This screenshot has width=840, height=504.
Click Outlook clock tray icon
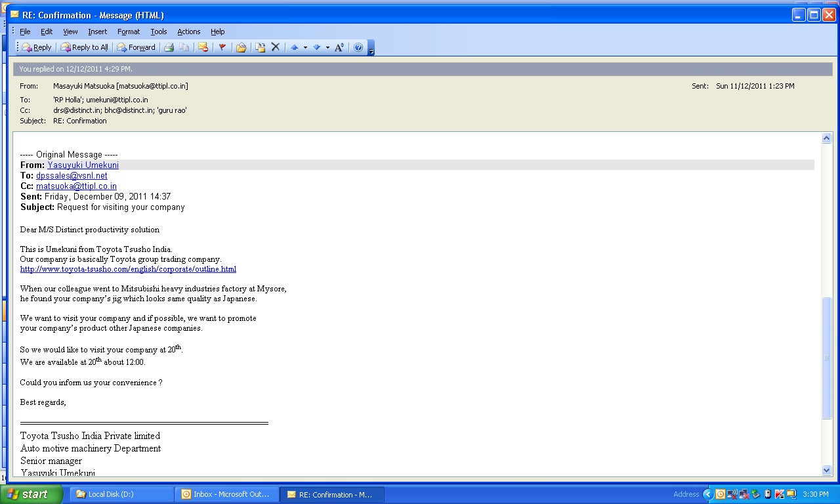(721, 494)
